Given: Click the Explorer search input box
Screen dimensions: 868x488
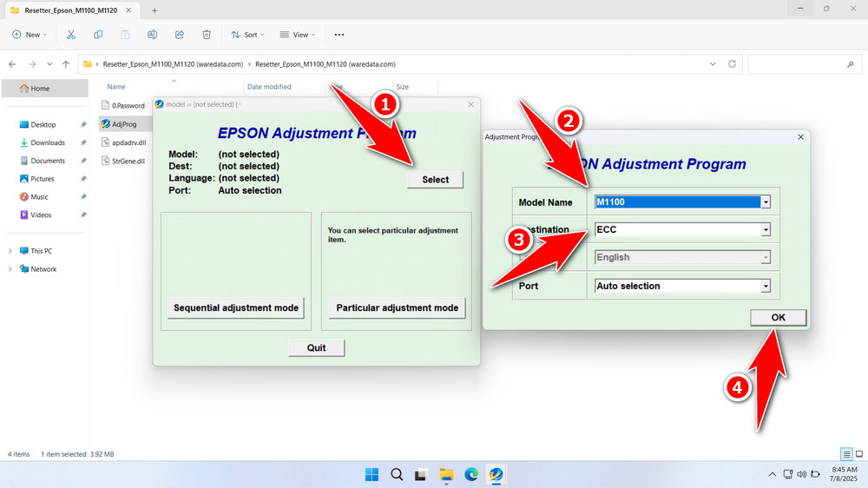Looking at the screenshot, I should point(803,64).
